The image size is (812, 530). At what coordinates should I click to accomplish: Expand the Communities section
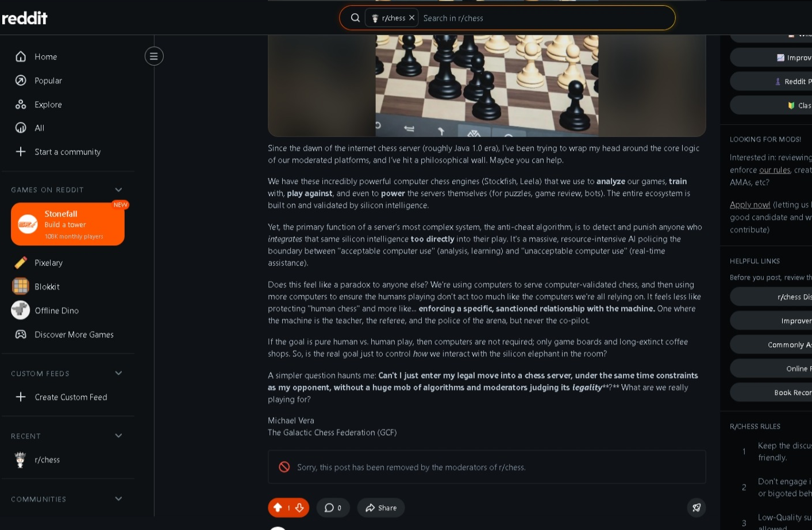coord(118,498)
